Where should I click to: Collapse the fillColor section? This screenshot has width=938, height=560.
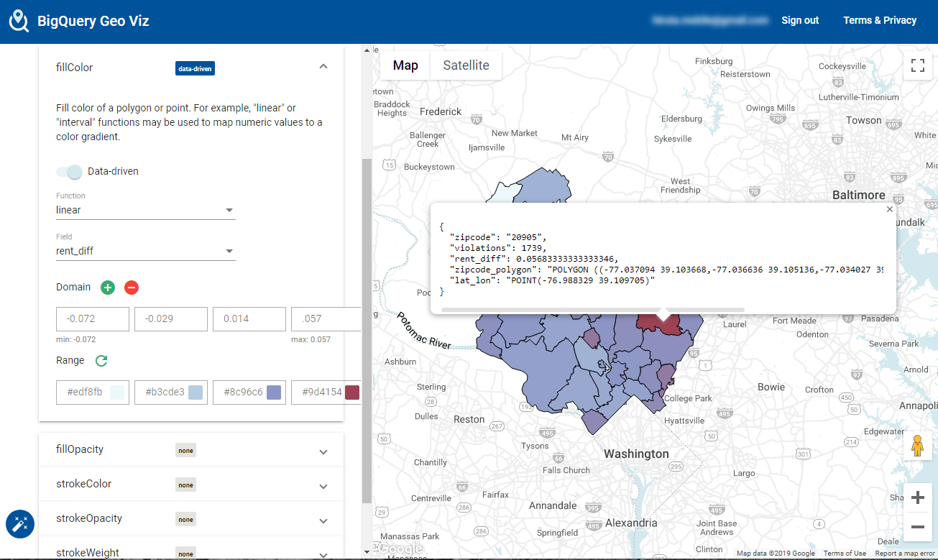[323, 67]
